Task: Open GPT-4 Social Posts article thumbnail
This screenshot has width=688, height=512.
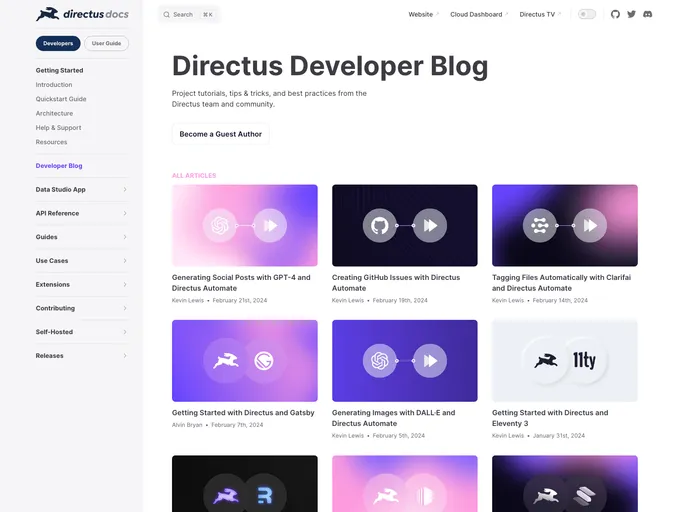Action: (245, 226)
